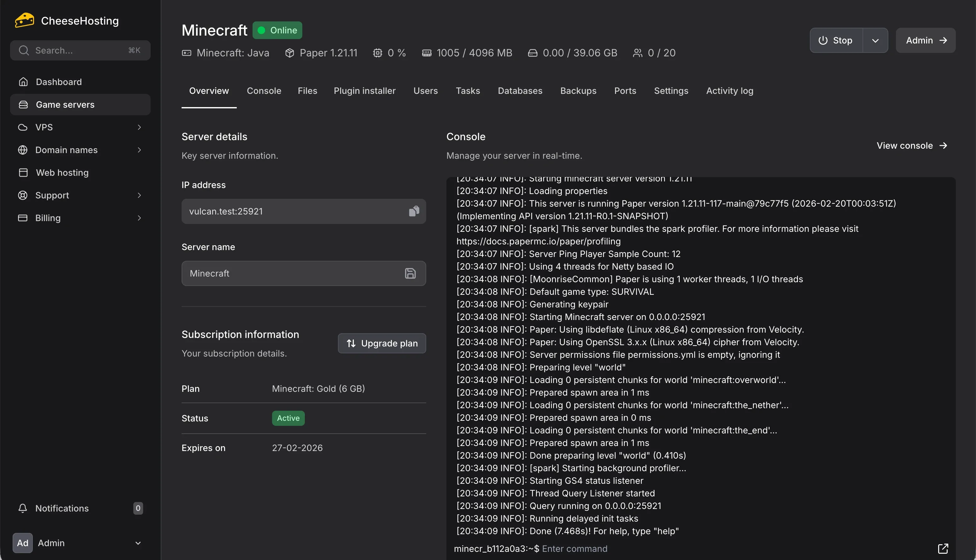The width and height of the screenshot is (976, 560).
Task: Open the Backups tab
Action: pyautogui.click(x=578, y=91)
